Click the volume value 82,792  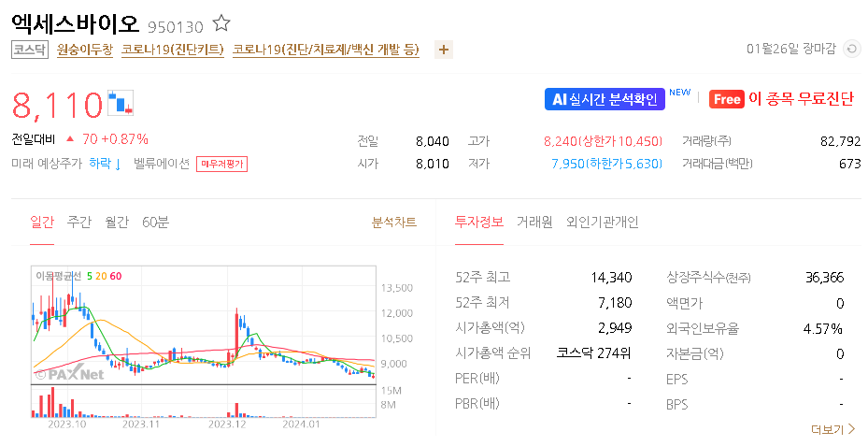pyautogui.click(x=840, y=141)
